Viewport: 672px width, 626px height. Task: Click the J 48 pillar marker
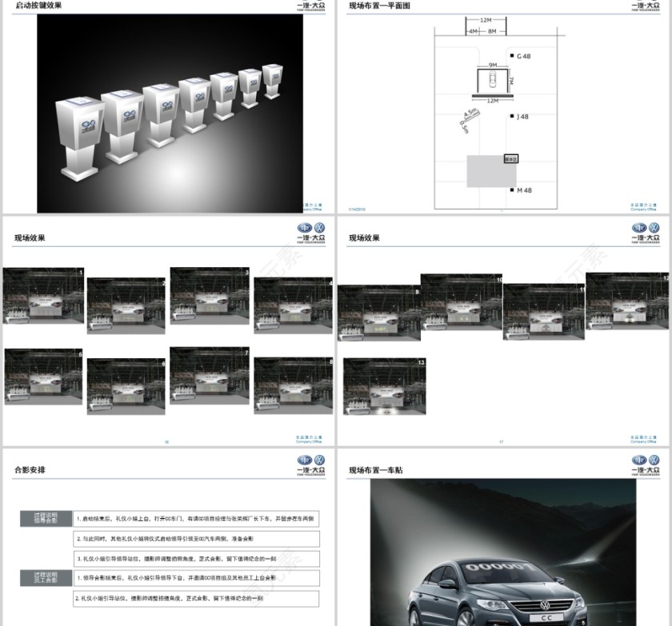(x=512, y=117)
